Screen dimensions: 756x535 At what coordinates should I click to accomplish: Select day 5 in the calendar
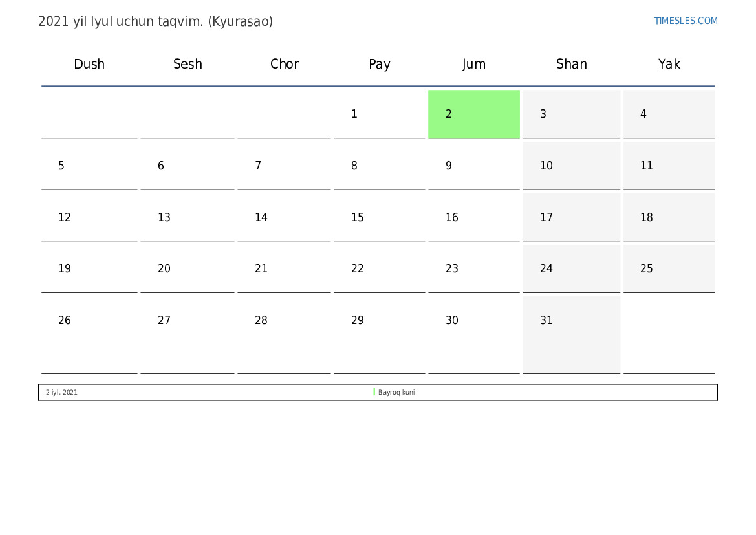89,166
